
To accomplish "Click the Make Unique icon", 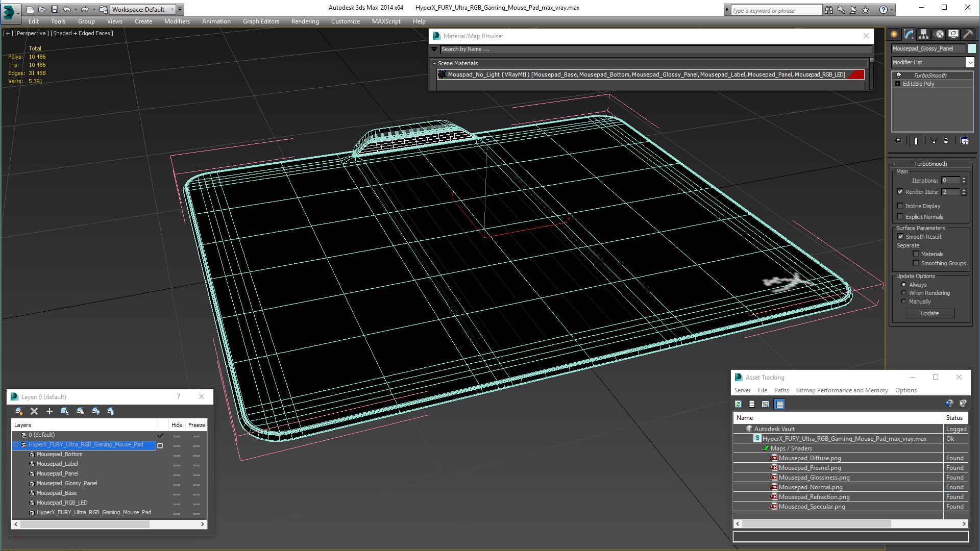I will 934,141.
